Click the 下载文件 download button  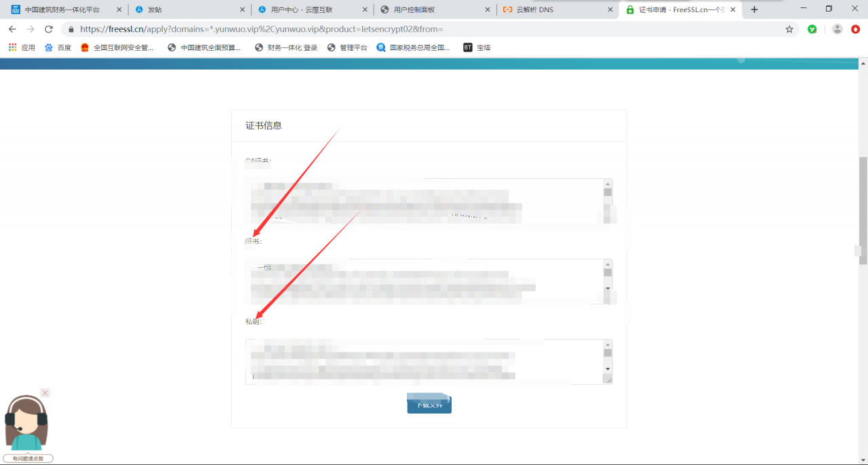429,403
